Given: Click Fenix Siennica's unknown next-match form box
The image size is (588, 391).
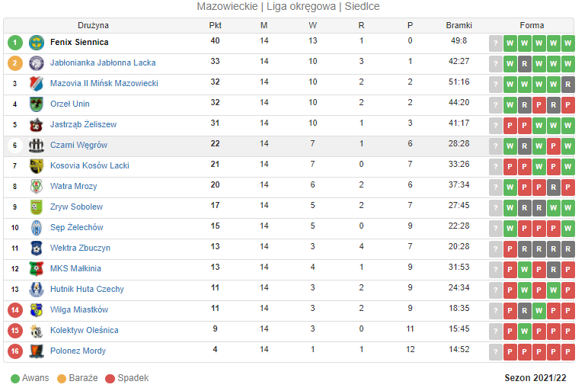Looking at the screenshot, I should 496,43.
